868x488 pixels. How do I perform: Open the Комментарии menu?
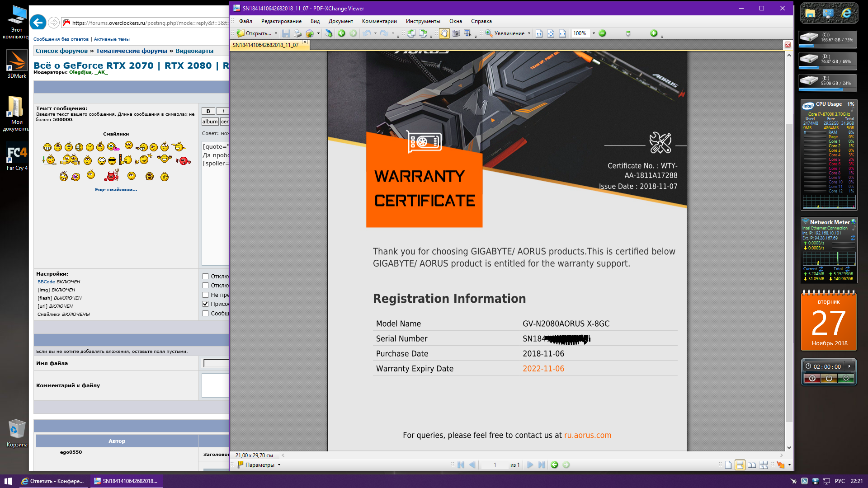379,21
